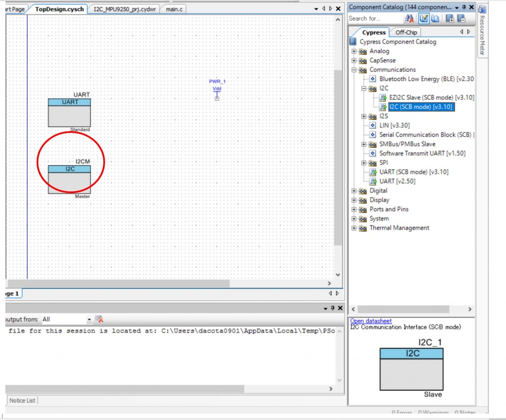Screen dimensions: 506x420
Task: Expand the I2S folder
Action: point(364,117)
